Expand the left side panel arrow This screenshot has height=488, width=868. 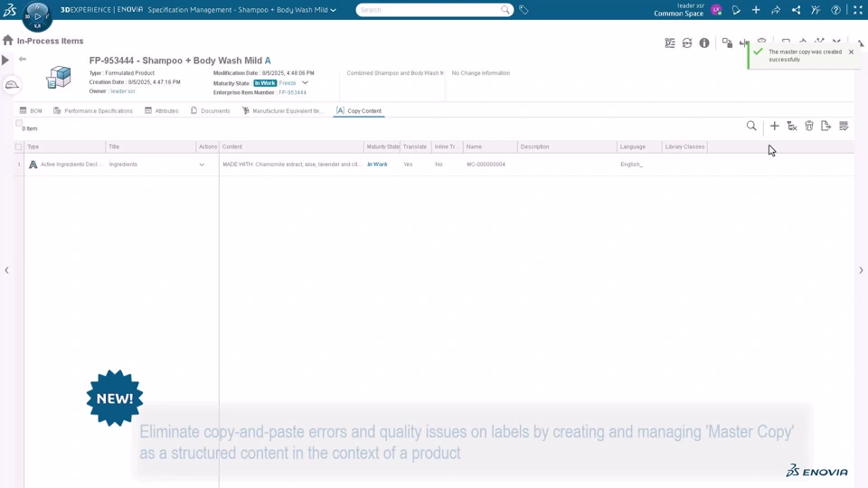click(x=6, y=270)
